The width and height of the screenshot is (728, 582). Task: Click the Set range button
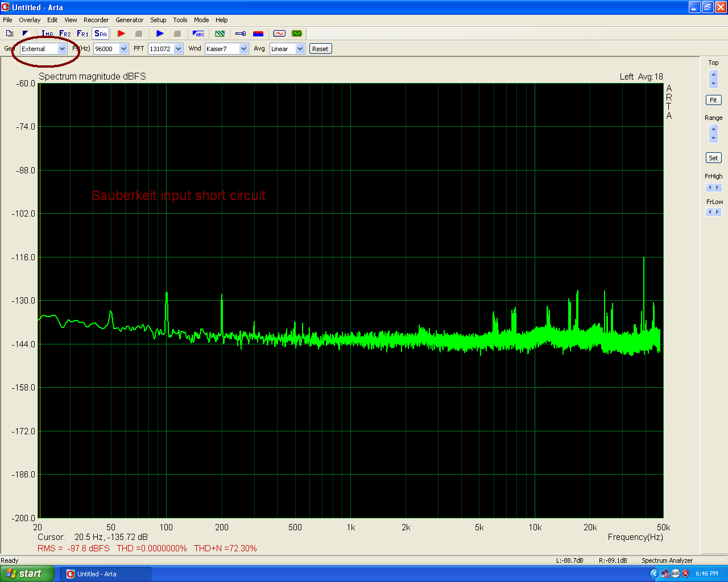713,158
